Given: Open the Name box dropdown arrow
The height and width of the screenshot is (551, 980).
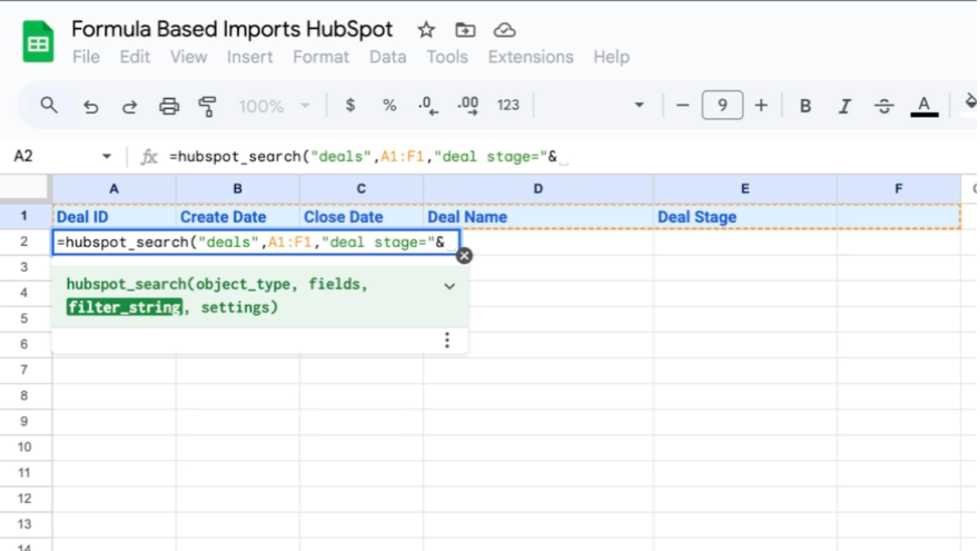Looking at the screenshot, I should click(106, 156).
